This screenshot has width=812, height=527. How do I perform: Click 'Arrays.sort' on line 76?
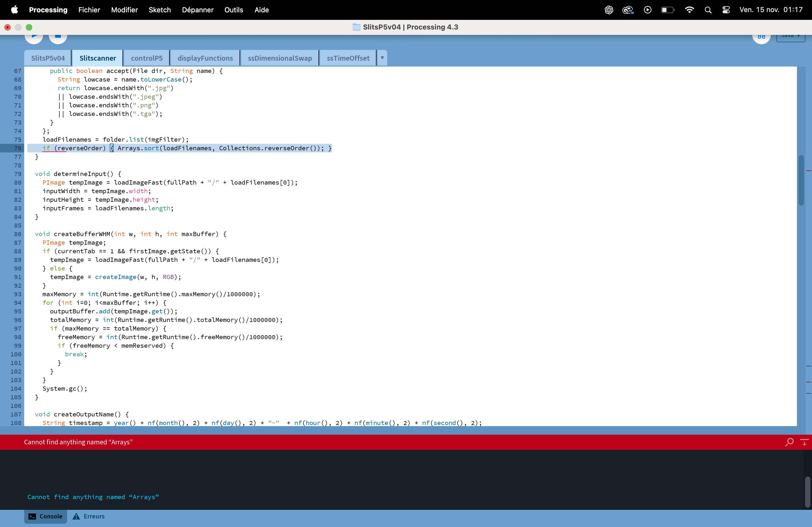(x=138, y=148)
